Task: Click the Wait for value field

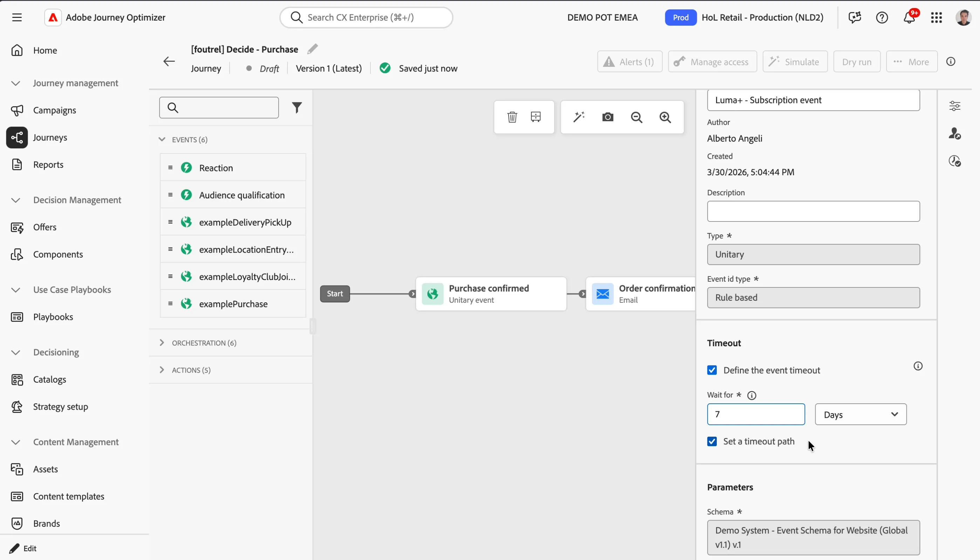Action: click(756, 415)
